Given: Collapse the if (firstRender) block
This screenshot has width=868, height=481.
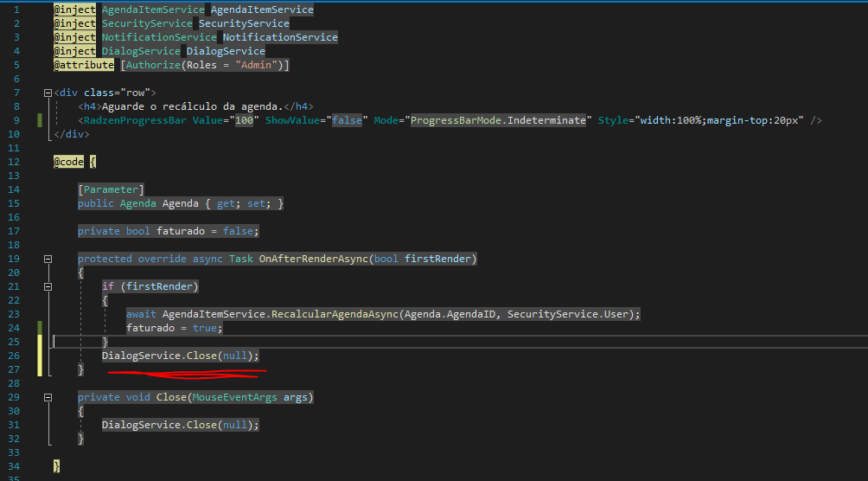Looking at the screenshot, I should 48,286.
